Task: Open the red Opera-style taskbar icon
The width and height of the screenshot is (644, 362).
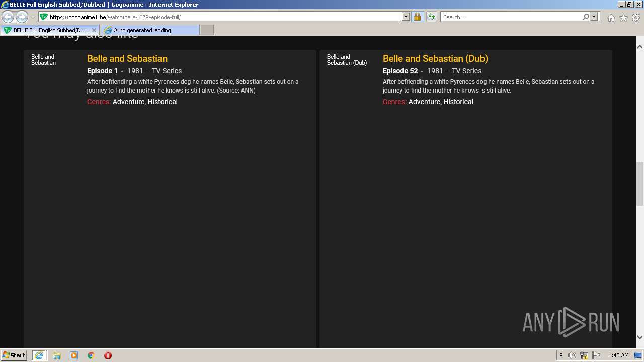Action: [x=108, y=355]
